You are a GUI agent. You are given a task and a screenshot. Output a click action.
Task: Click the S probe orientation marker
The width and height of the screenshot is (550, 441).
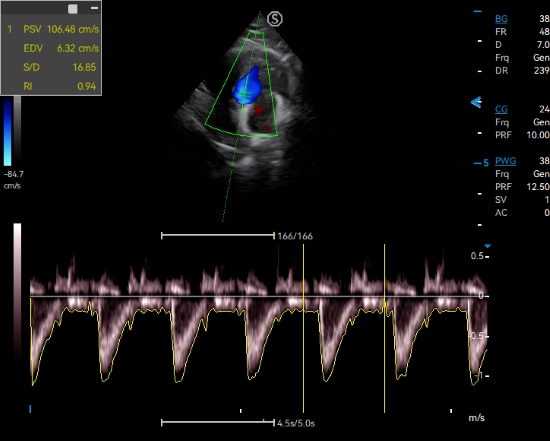click(275, 19)
